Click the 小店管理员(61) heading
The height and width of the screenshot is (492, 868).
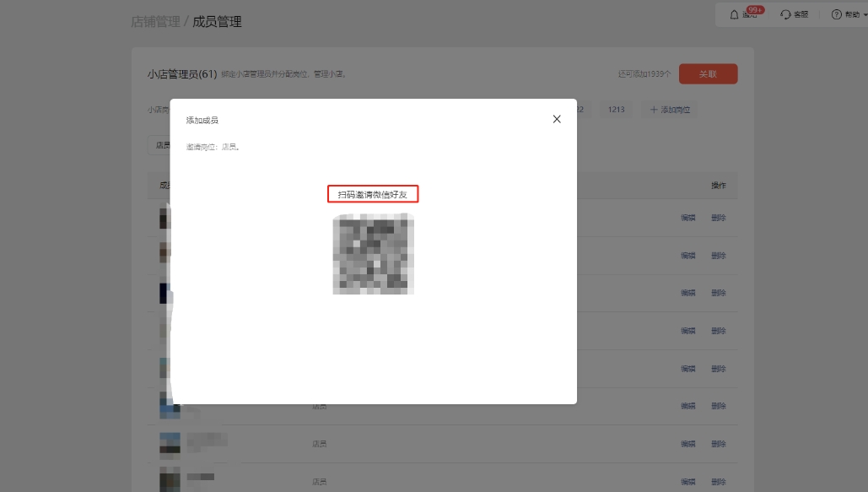pyautogui.click(x=182, y=74)
